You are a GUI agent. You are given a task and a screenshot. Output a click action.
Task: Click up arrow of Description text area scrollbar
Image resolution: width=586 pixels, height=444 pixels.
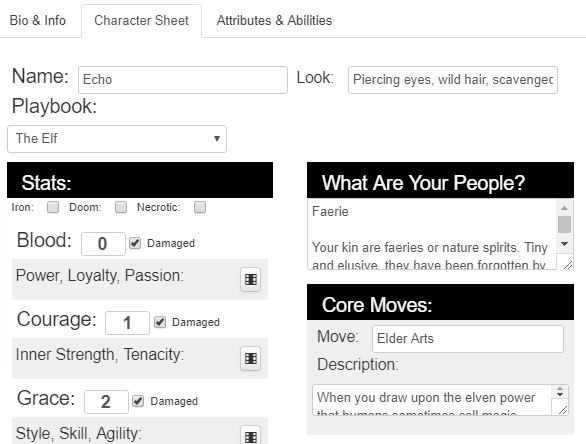click(x=560, y=389)
